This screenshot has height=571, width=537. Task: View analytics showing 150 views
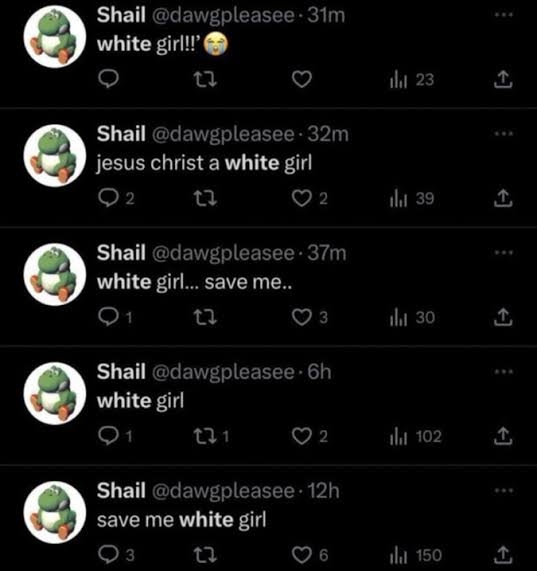point(415,555)
